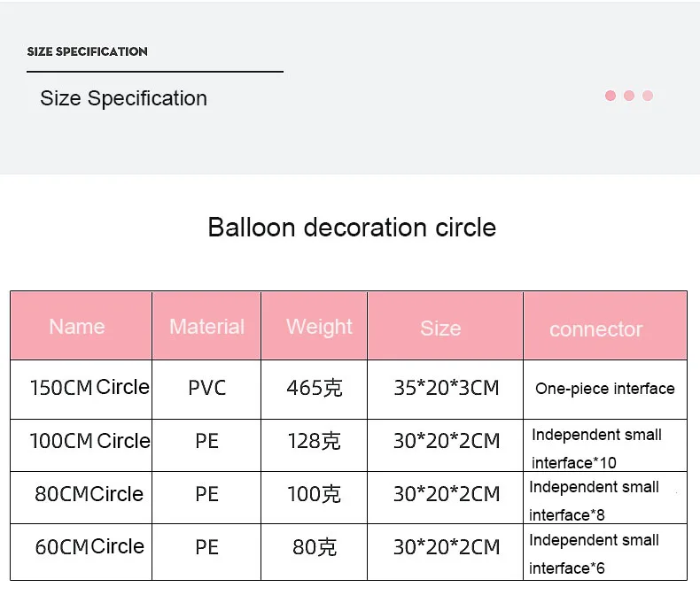This screenshot has height=595, width=700.
Task: Click the Size column header
Action: [x=440, y=328]
